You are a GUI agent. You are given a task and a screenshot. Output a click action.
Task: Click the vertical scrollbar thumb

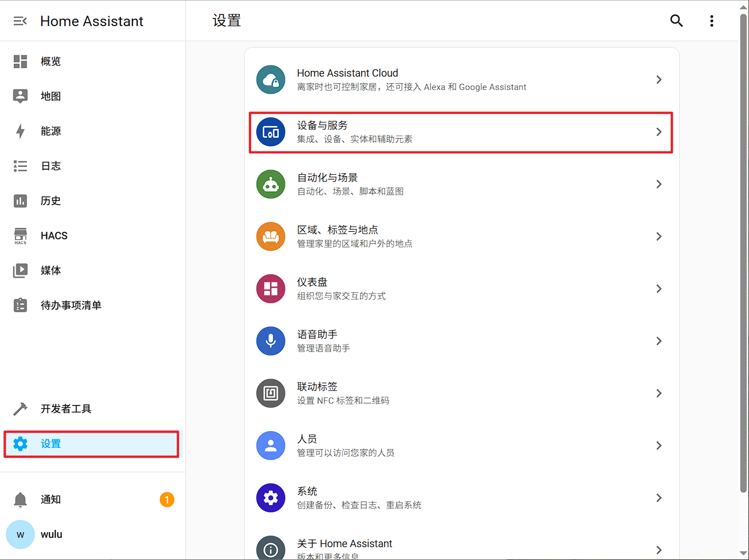click(x=743, y=253)
